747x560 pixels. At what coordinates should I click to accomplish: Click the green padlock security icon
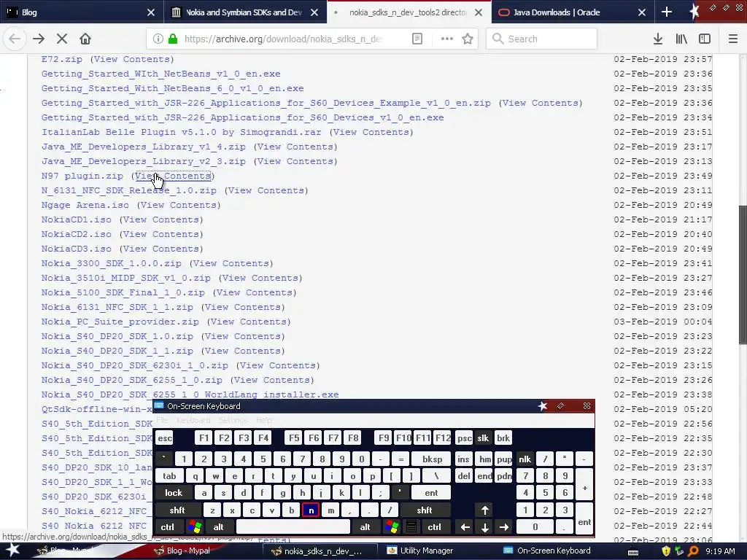coord(173,39)
